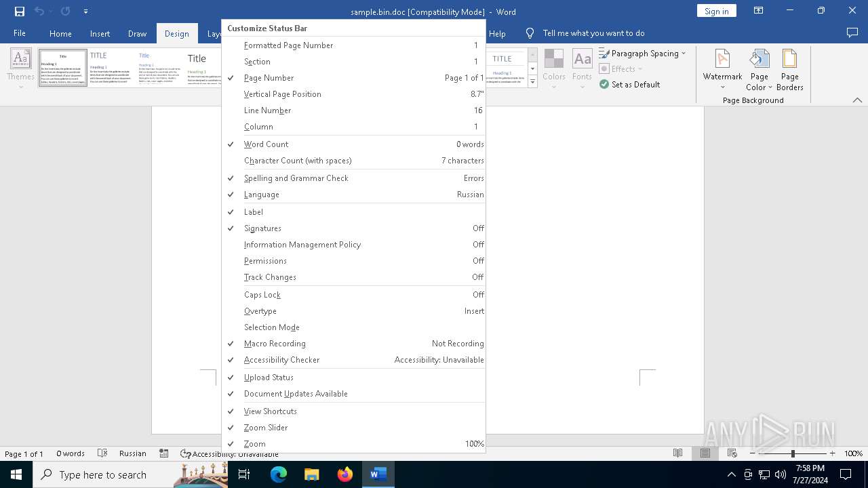Toggle Macro Recording menu item
The width and height of the screenshot is (868, 488).
(x=353, y=344)
